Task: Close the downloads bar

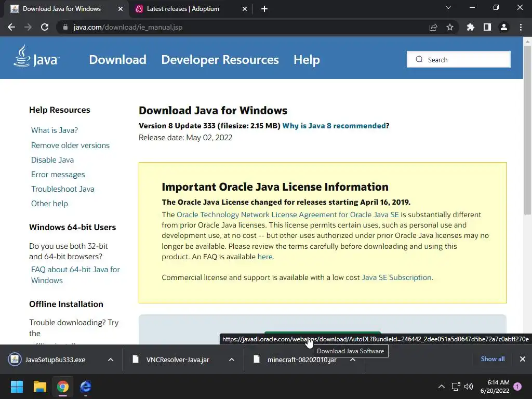Action: tap(523, 359)
